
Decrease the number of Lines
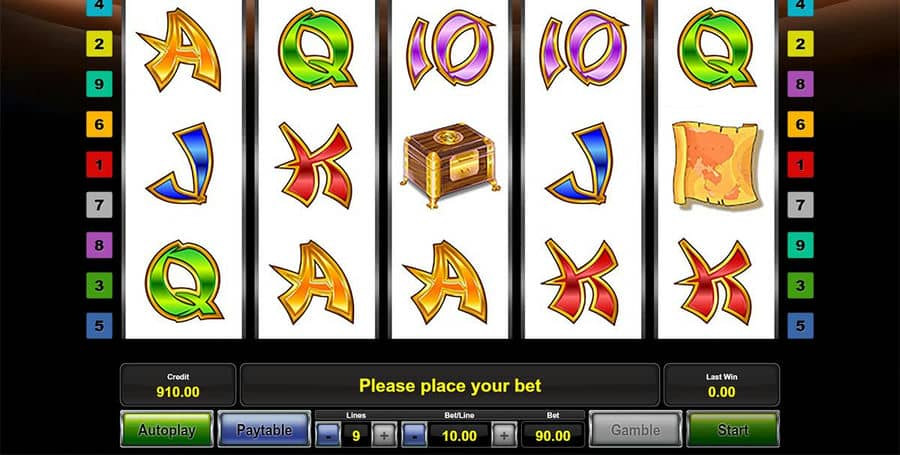coord(328,435)
